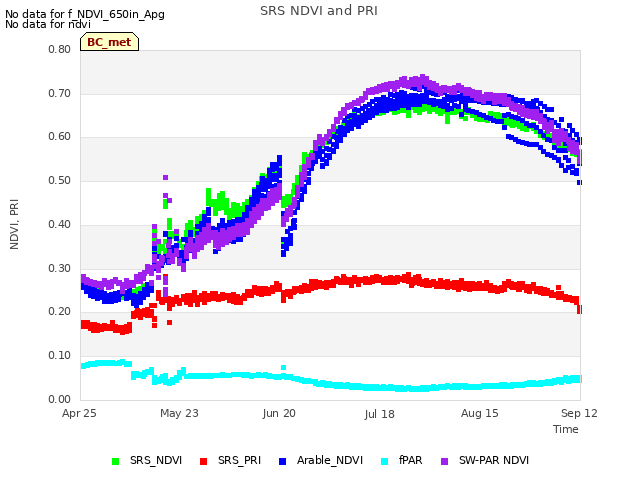640x480 pixels.
Task: Click the green SRS_NDVI legend swatch
Action: tap(116, 461)
